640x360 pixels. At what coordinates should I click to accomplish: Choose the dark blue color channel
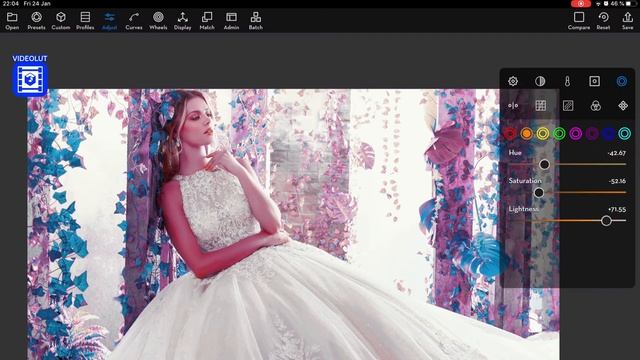[x=608, y=133]
